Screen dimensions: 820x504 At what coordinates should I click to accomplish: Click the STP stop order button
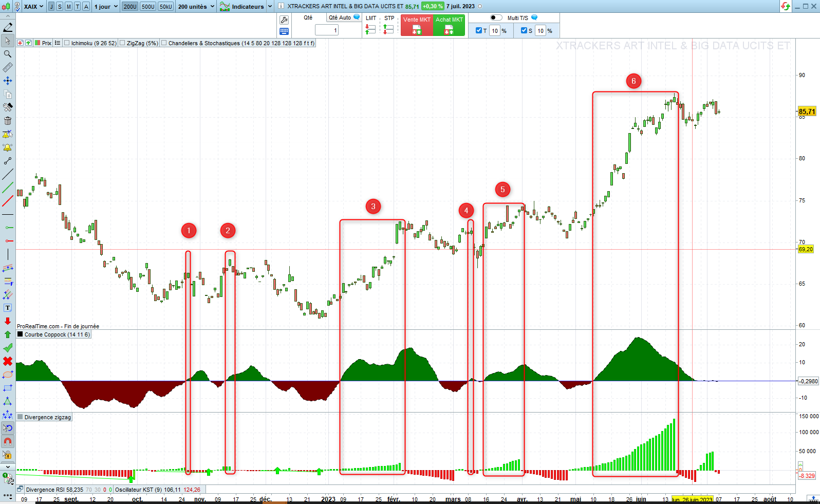point(389,25)
